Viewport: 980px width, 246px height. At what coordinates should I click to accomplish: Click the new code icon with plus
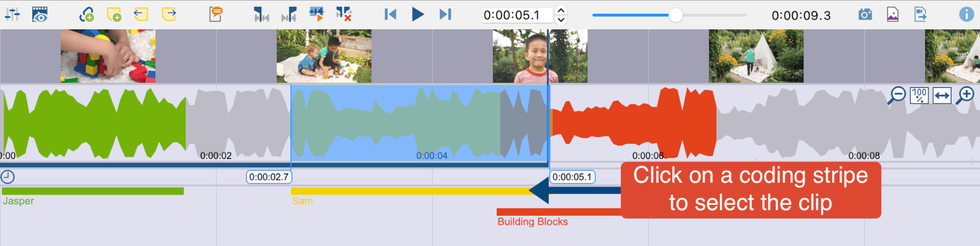86,14
